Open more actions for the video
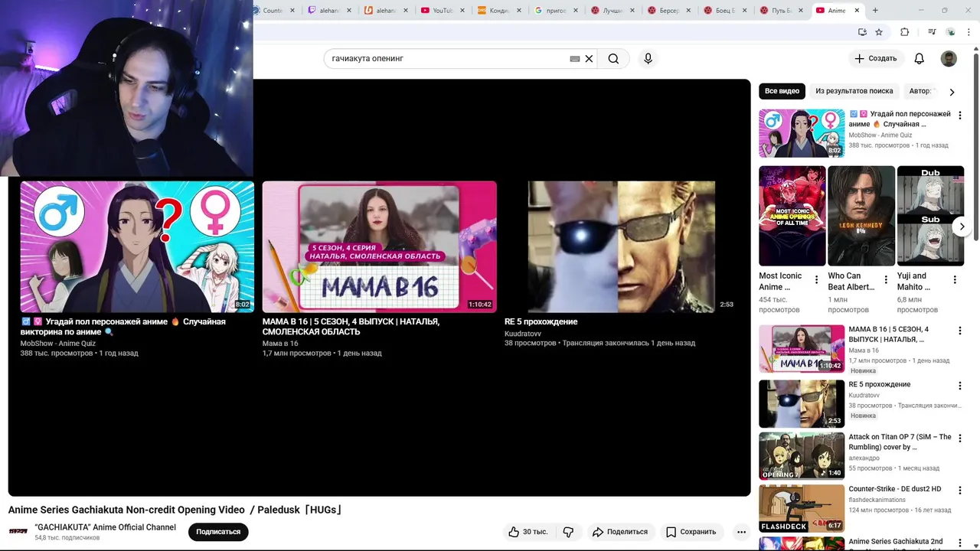This screenshot has width=980, height=551. coord(741,532)
